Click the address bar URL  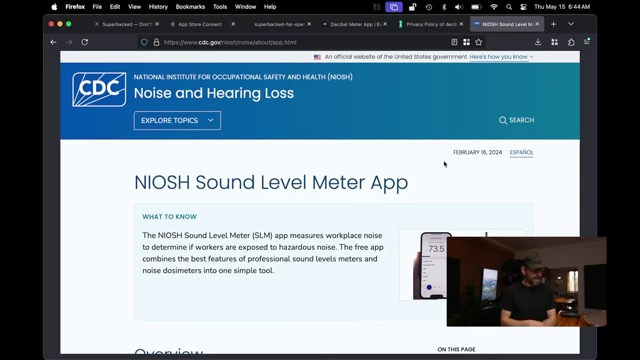coord(230,42)
